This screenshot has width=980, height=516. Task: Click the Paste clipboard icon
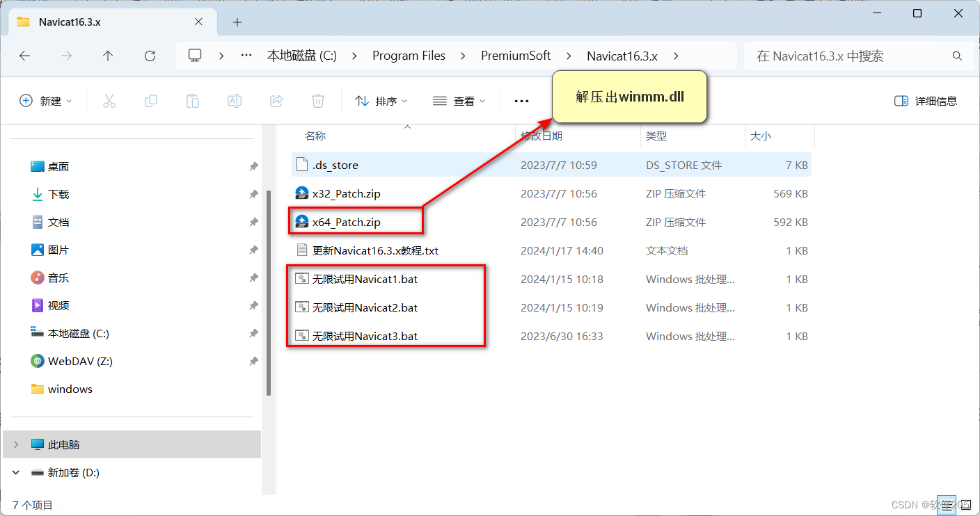pos(193,101)
